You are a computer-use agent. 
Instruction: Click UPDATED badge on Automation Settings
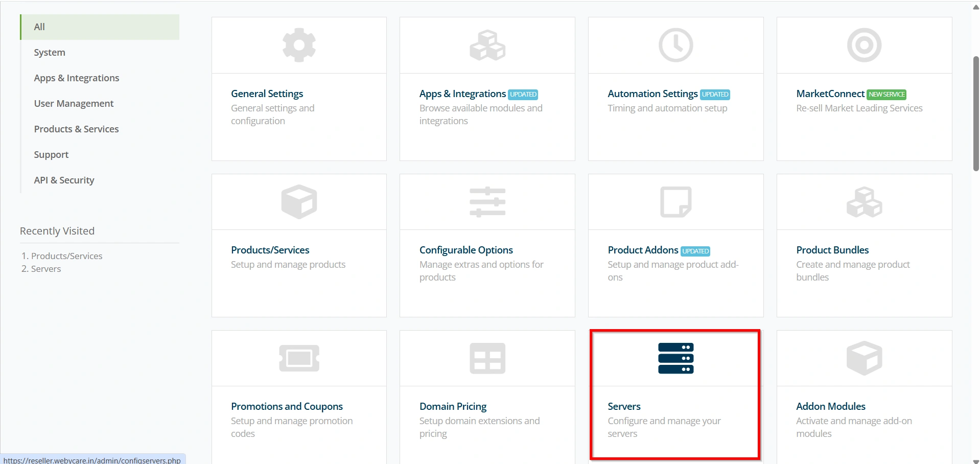715,95
